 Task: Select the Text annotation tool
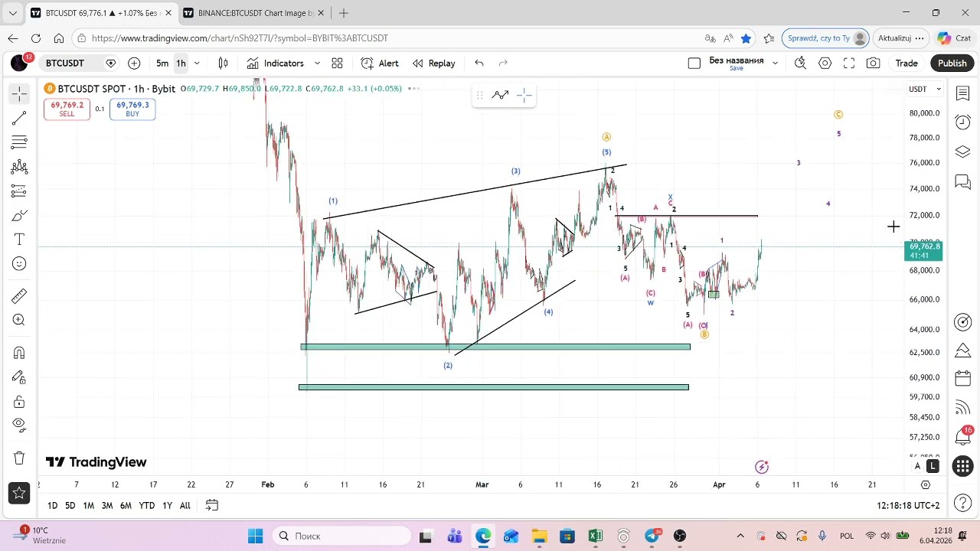pos(19,240)
